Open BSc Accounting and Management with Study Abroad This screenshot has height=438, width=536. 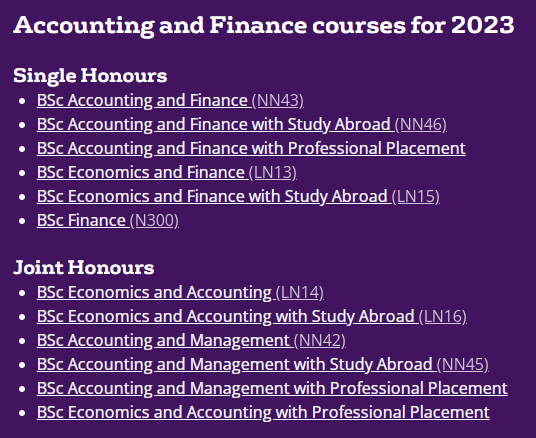[x=263, y=364]
